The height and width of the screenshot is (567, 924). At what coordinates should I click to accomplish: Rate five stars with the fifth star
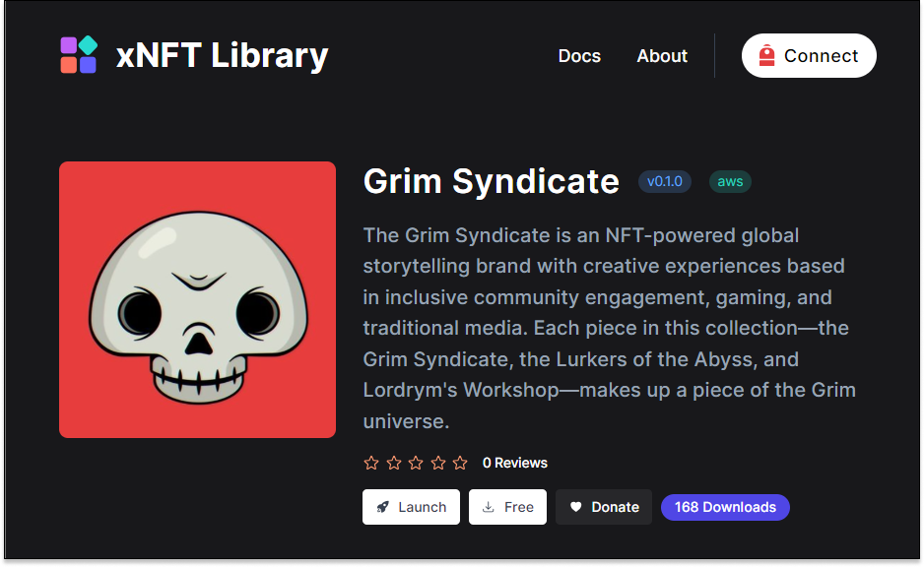(460, 463)
